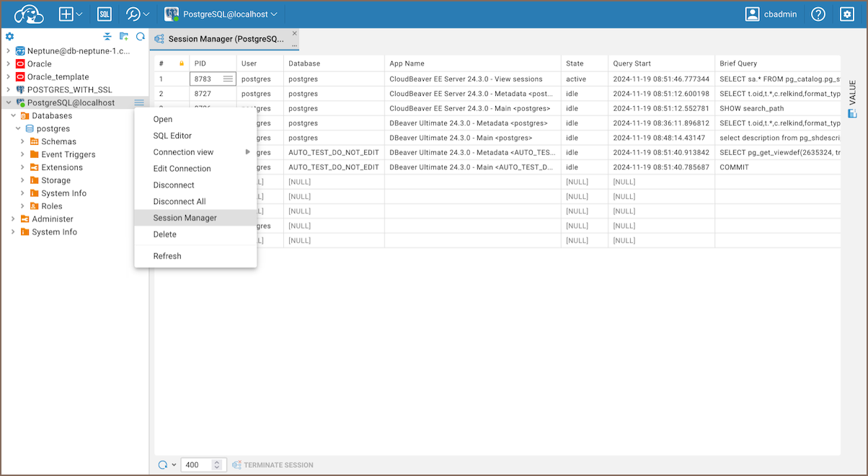Select Edit Connection in context menu
The image size is (868, 476).
(x=182, y=169)
